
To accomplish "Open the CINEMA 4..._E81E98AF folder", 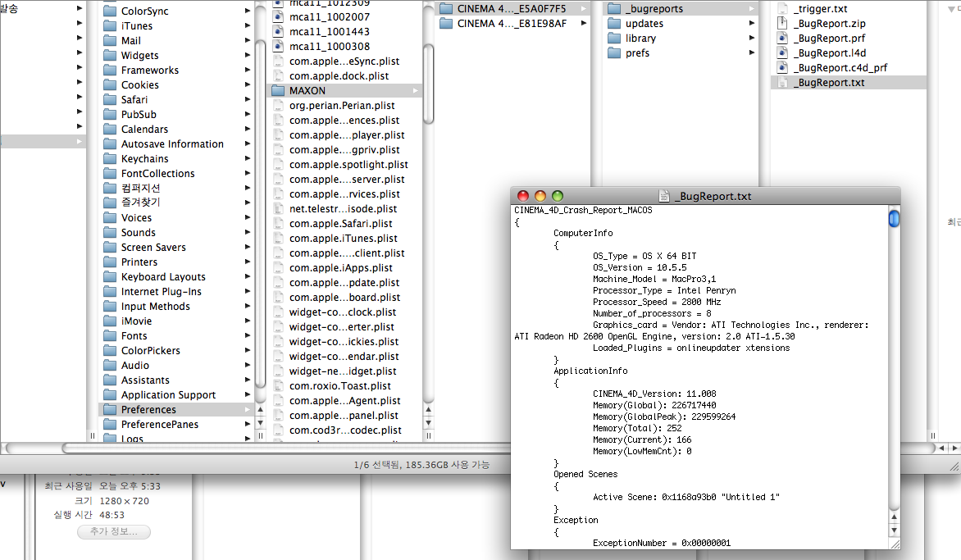I will pyautogui.click(x=512, y=23).
